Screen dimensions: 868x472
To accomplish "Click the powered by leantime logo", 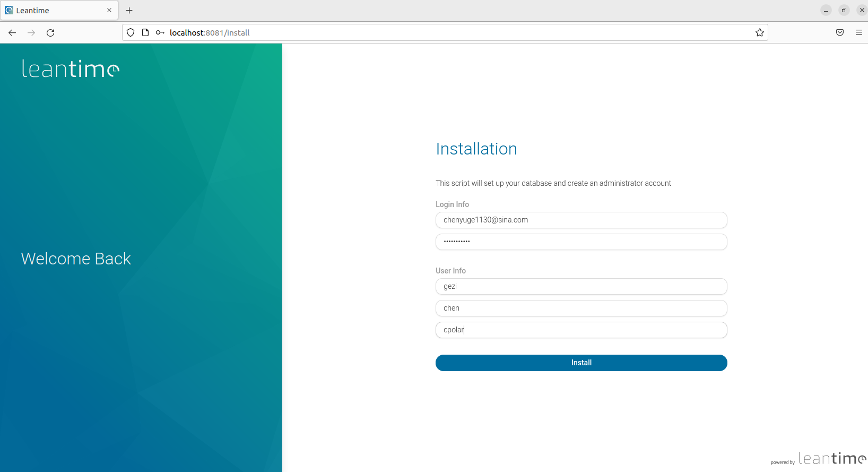I will point(818,459).
